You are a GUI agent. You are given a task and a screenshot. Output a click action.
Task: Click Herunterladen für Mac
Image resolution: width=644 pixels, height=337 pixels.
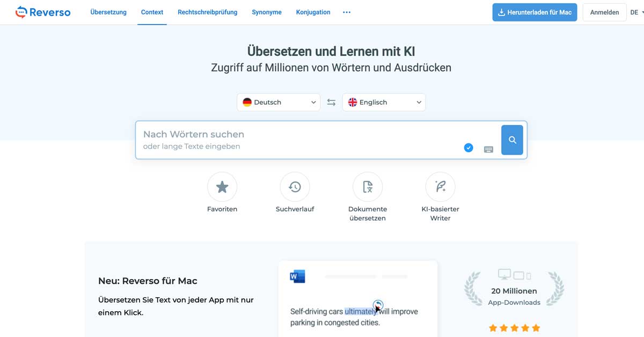click(534, 12)
